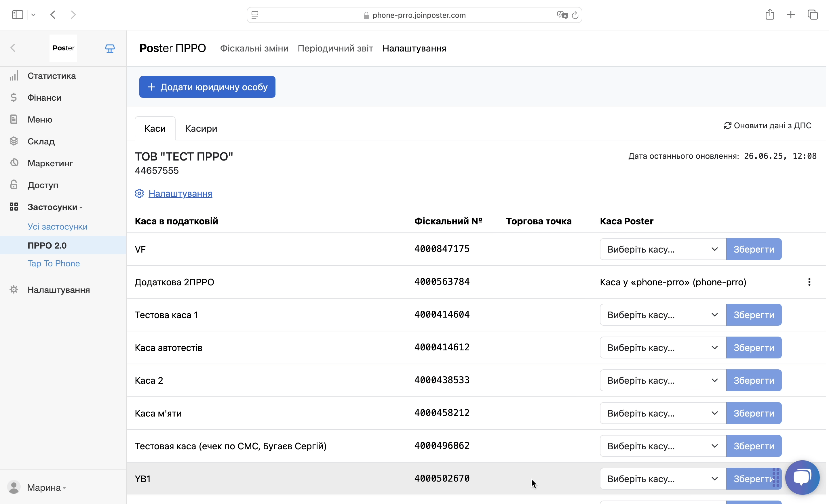The height and width of the screenshot is (504, 829).
Task: Show the browser tab overview
Action: (813, 14)
